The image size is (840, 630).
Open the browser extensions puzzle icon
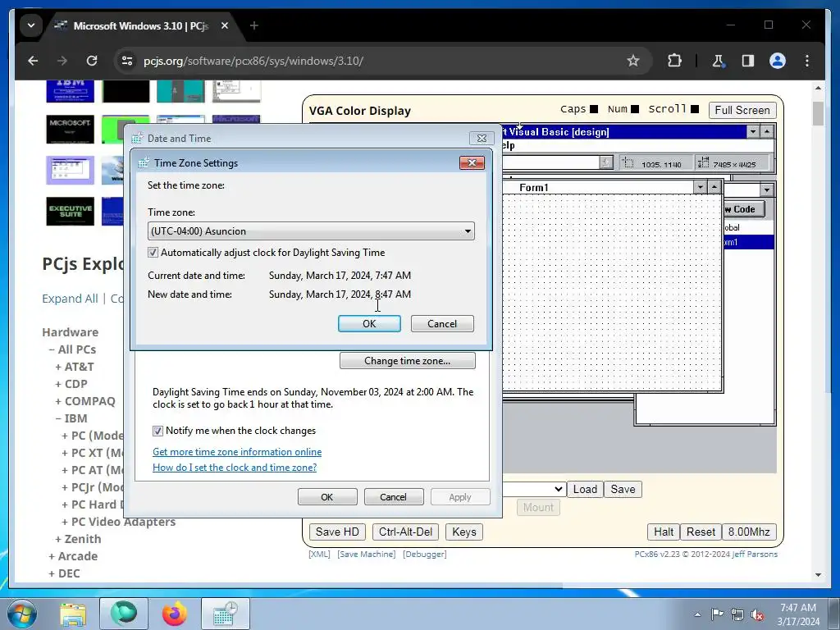674,61
